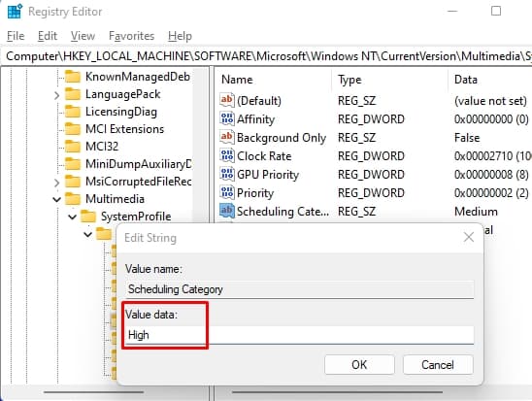Click the values pane horizontal scrollbar

point(337,392)
